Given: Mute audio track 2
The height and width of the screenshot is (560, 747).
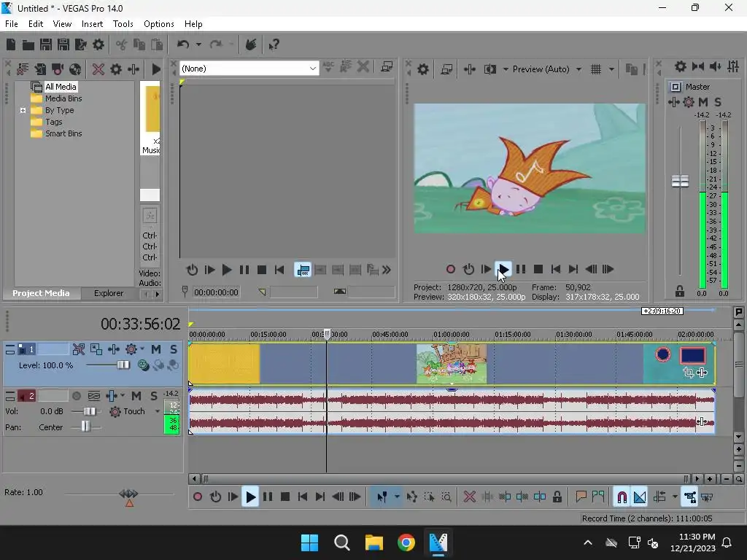Looking at the screenshot, I should pos(136,396).
